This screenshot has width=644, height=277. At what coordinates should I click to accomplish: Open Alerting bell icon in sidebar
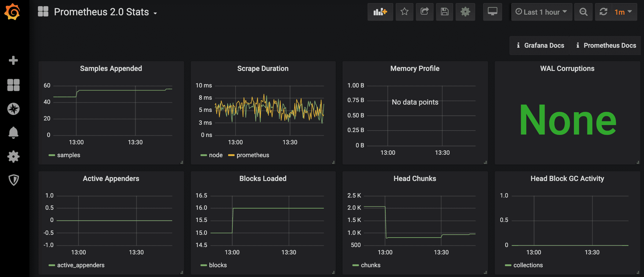pos(13,133)
